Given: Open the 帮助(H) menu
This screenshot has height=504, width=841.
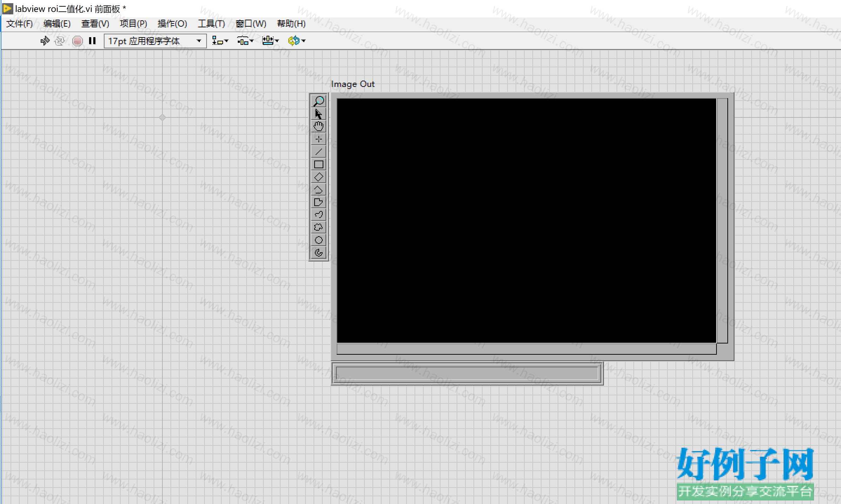Looking at the screenshot, I should point(291,24).
